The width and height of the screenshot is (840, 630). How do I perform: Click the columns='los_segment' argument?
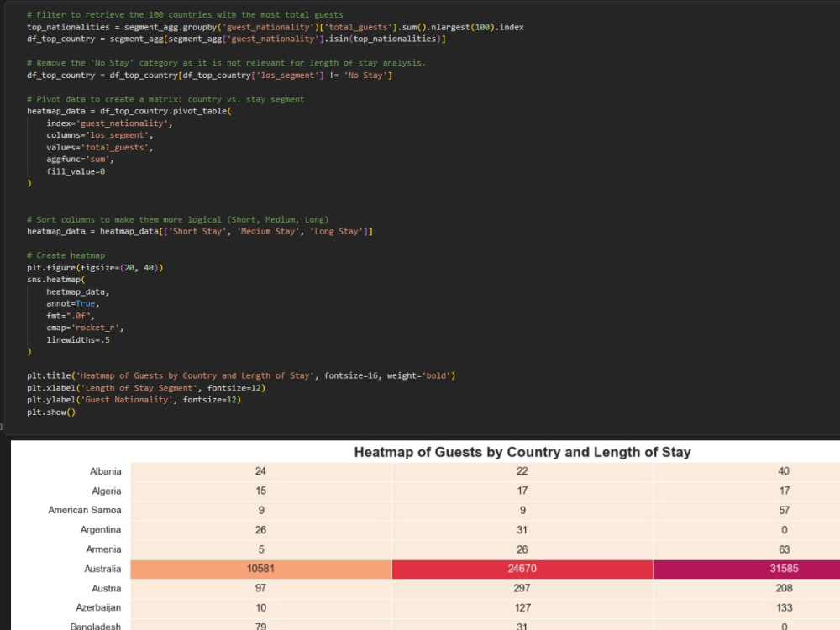point(100,135)
